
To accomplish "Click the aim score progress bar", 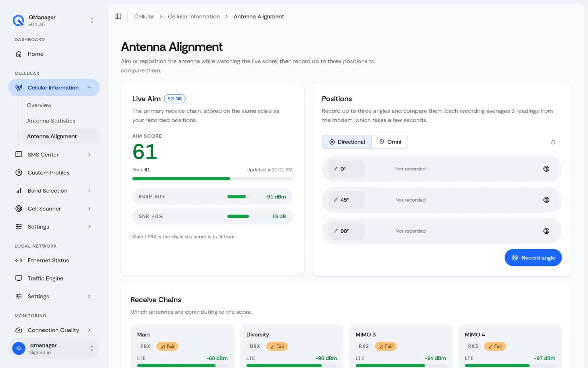I will click(212, 179).
